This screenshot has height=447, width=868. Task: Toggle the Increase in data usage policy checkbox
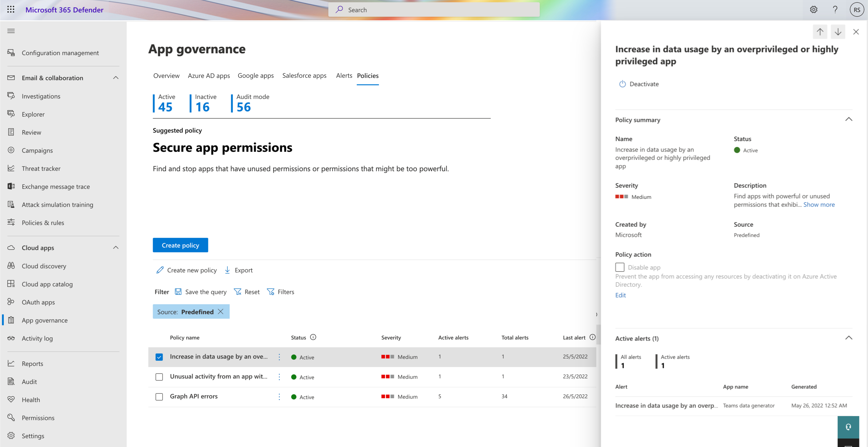pyautogui.click(x=159, y=357)
